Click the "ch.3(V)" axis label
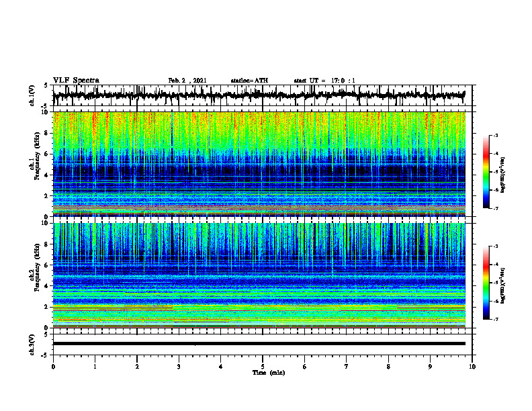 click(32, 345)
